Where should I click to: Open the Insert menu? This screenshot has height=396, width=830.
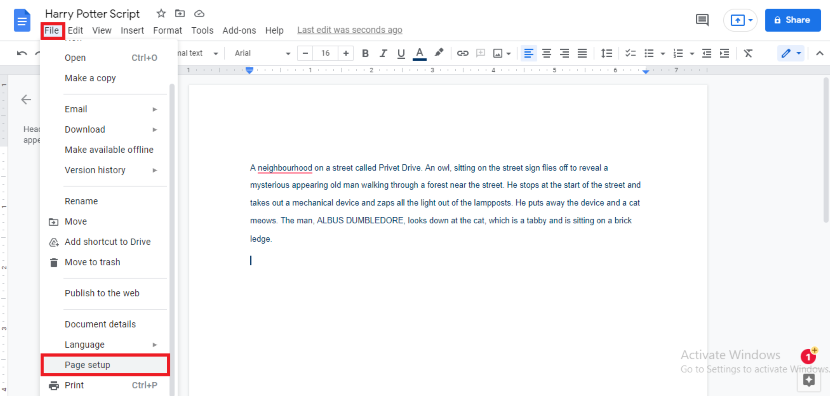[132, 31]
